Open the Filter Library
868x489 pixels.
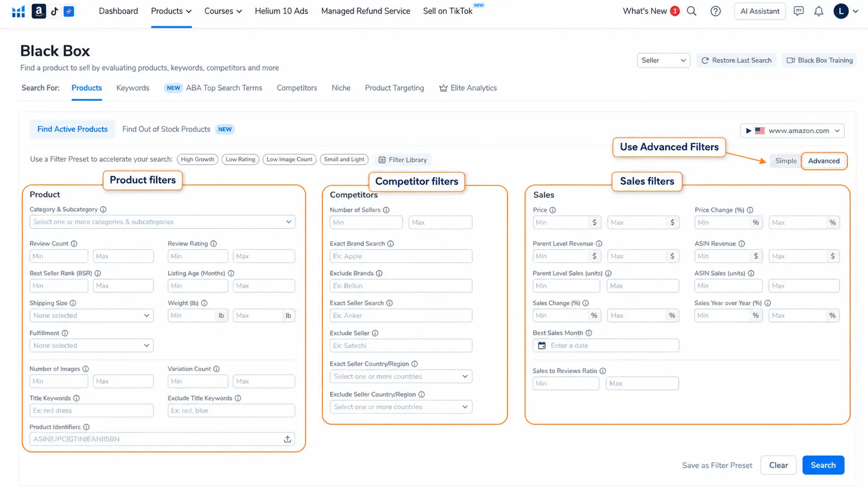(403, 160)
